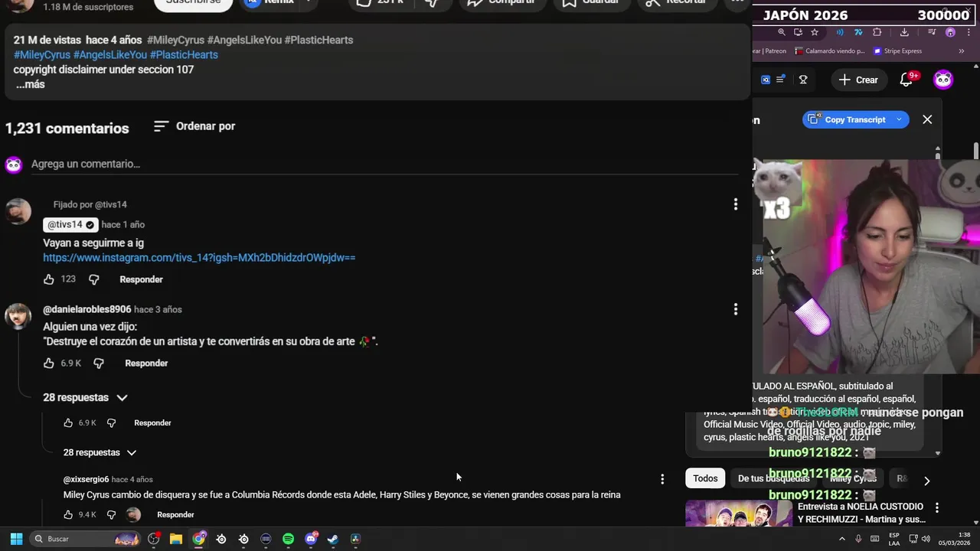Select the Todos filter chip

pos(705,478)
